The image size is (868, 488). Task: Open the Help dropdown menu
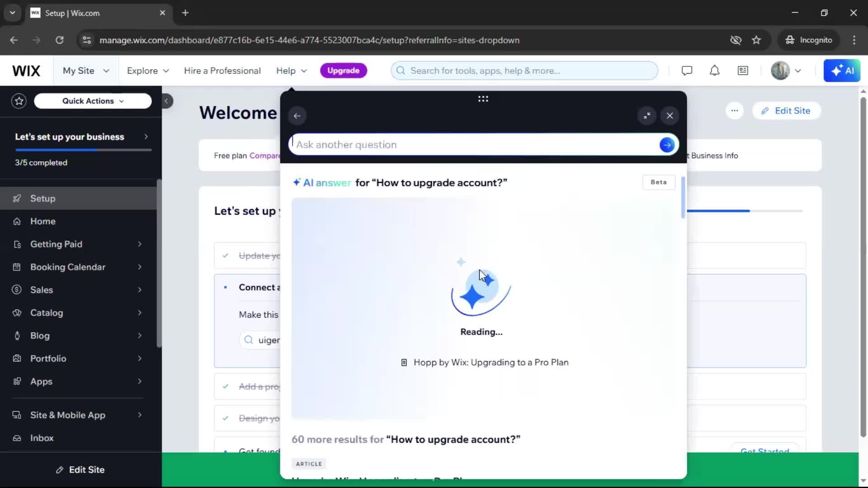[292, 71]
